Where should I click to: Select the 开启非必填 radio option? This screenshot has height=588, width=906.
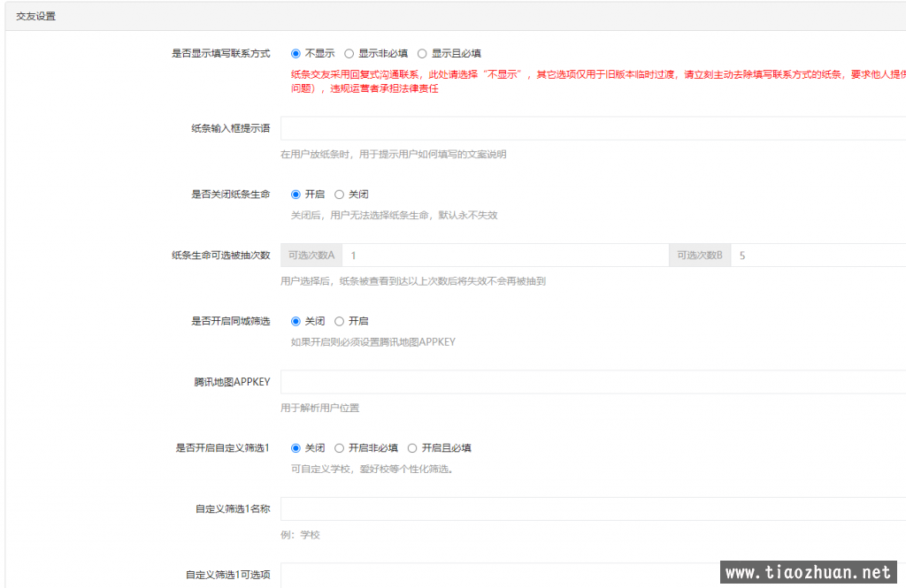point(339,448)
